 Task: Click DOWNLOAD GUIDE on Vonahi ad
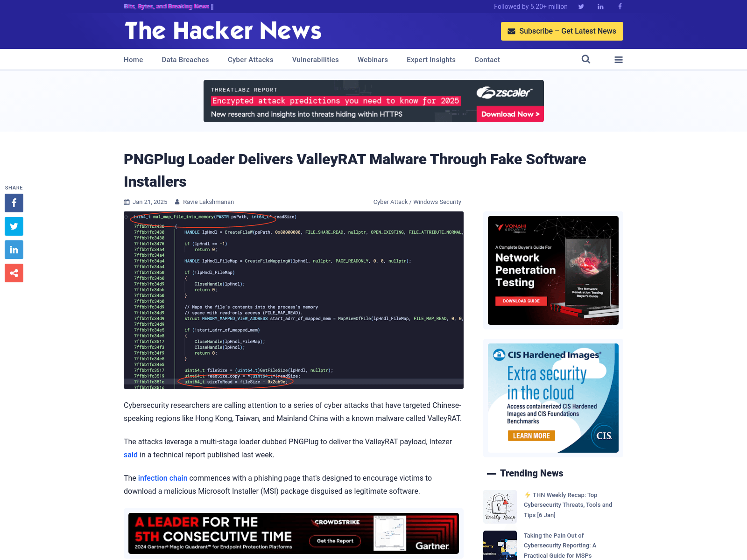point(521,301)
